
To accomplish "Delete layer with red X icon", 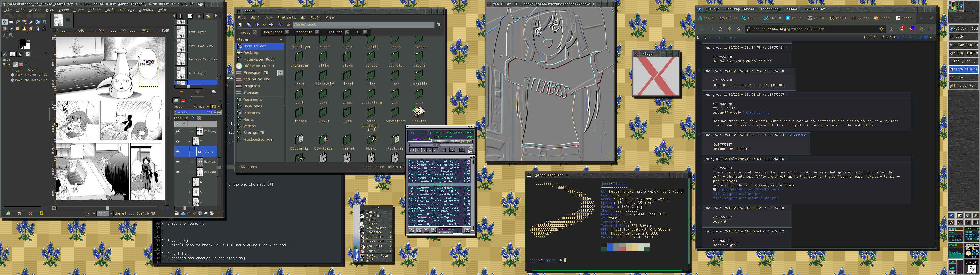I will pyautogui.click(x=218, y=213).
